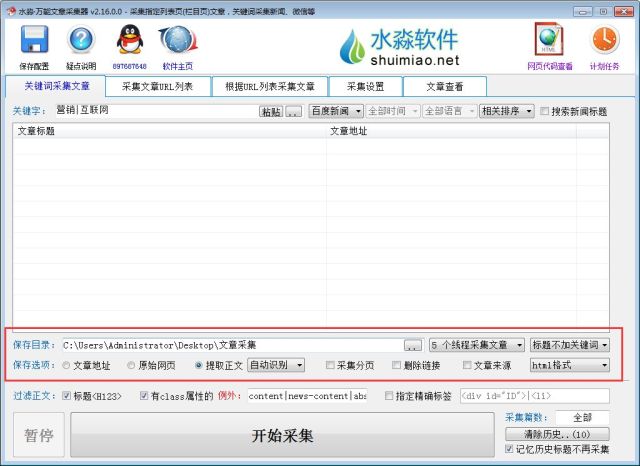Enable the 文章来源 checkbox
640x466 pixels.
pos(467,365)
